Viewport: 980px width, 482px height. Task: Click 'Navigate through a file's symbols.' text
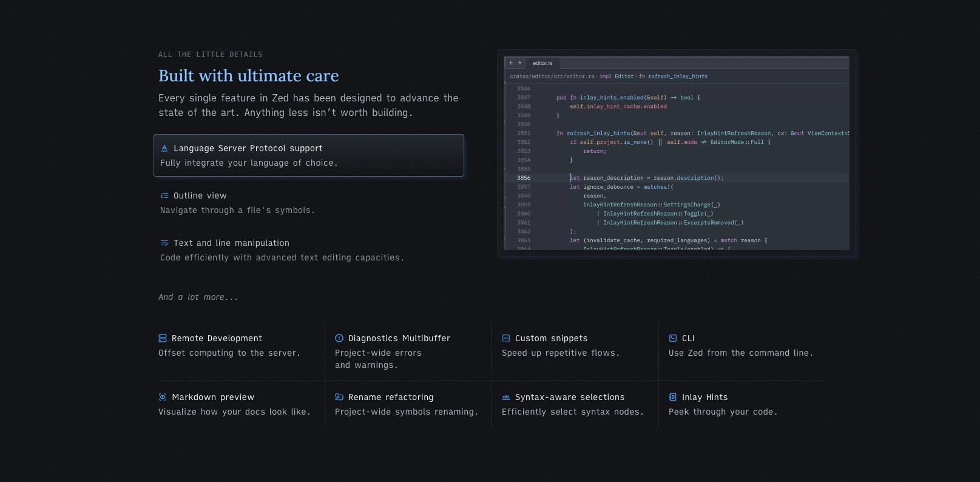(x=237, y=210)
